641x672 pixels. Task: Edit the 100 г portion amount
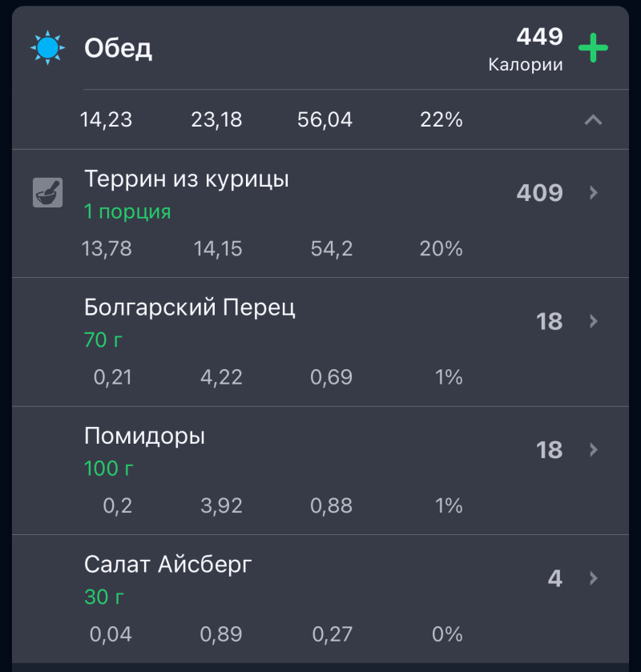[x=109, y=469]
